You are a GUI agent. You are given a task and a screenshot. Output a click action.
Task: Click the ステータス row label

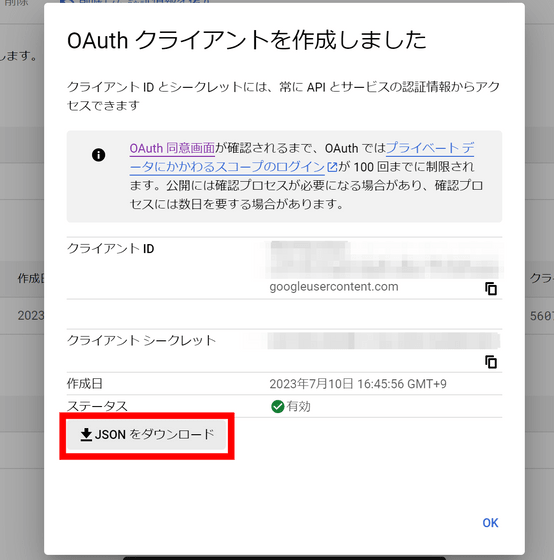click(x=97, y=406)
